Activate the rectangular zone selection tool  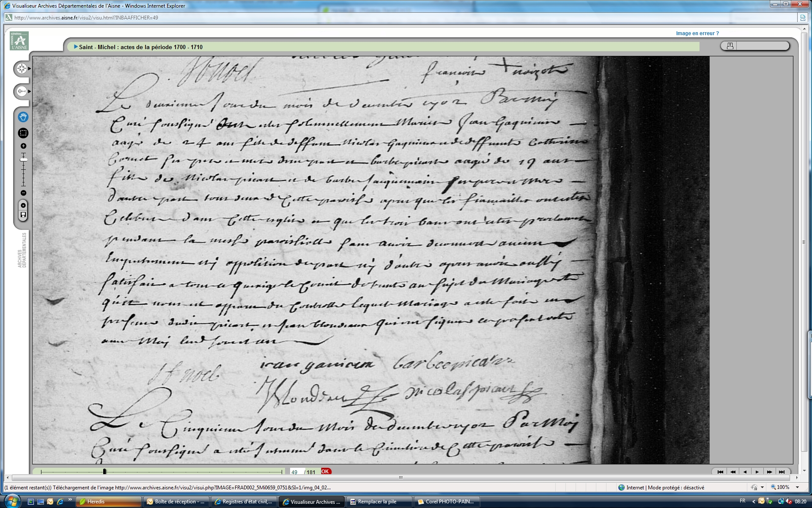pyautogui.click(x=23, y=133)
